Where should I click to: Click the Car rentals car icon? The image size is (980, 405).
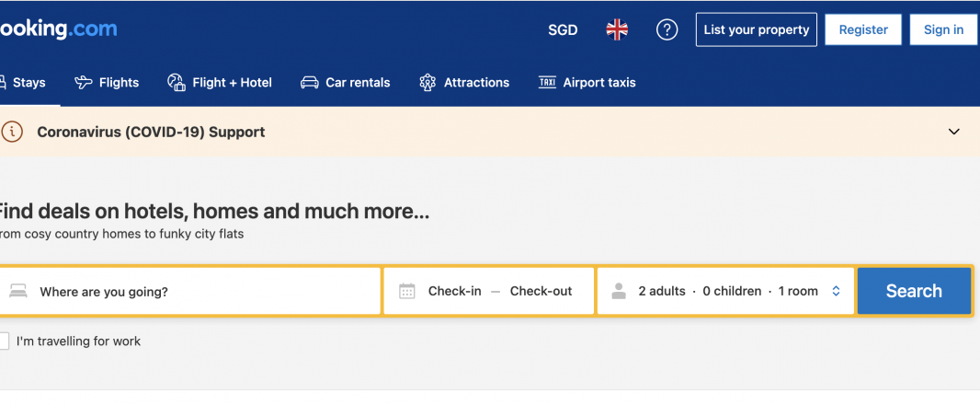pyautogui.click(x=310, y=82)
